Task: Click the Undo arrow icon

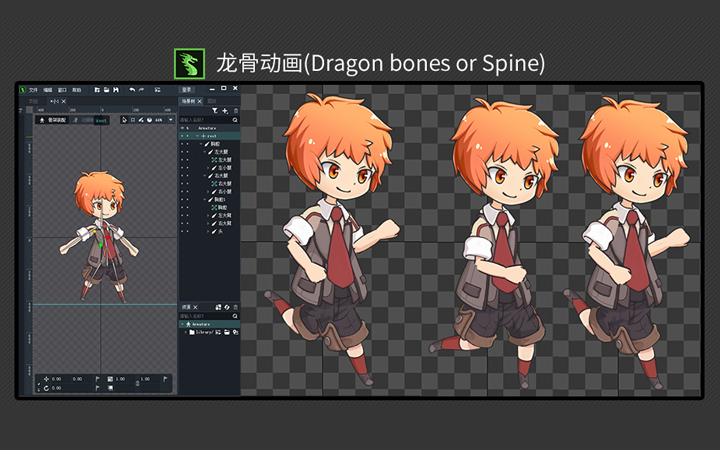Action: pos(132,90)
